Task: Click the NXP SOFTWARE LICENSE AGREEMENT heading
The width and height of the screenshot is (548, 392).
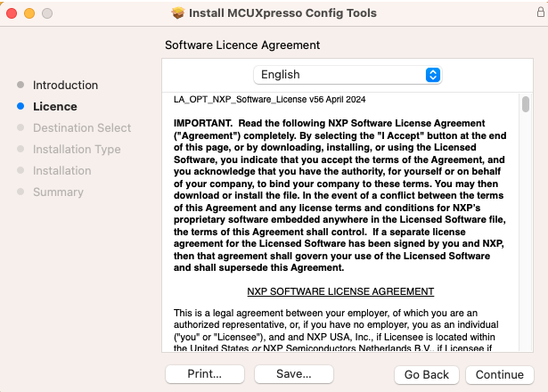Action: (340, 291)
